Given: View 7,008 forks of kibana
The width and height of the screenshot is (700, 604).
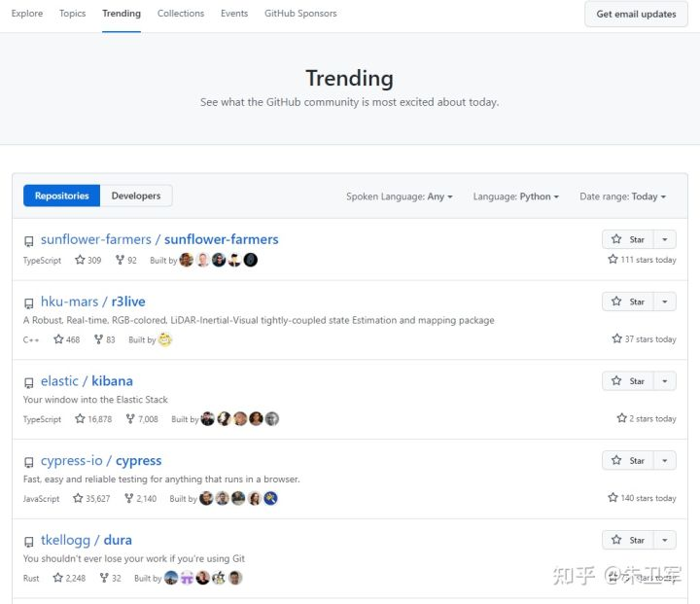Looking at the screenshot, I should point(142,419).
